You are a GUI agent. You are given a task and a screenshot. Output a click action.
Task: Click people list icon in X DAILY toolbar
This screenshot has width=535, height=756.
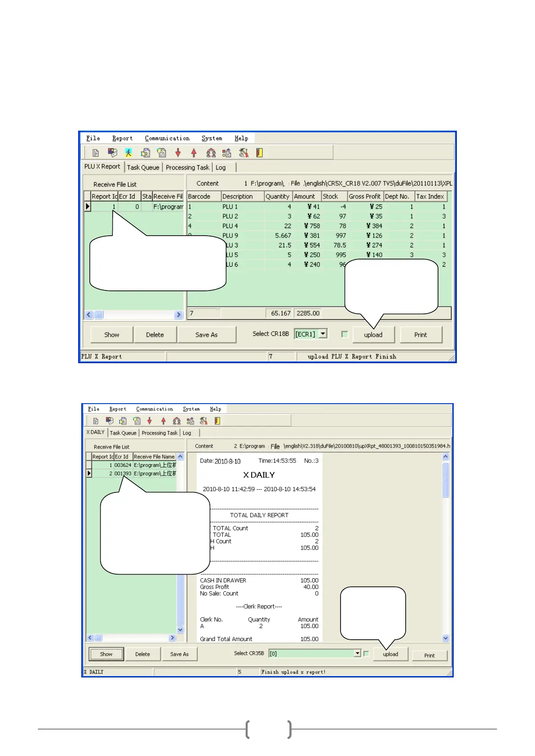click(x=190, y=421)
